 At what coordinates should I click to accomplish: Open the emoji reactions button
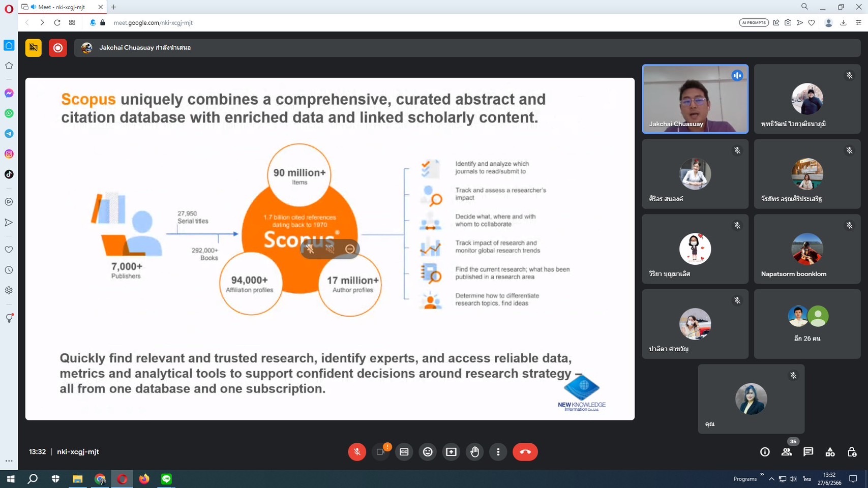point(428,452)
